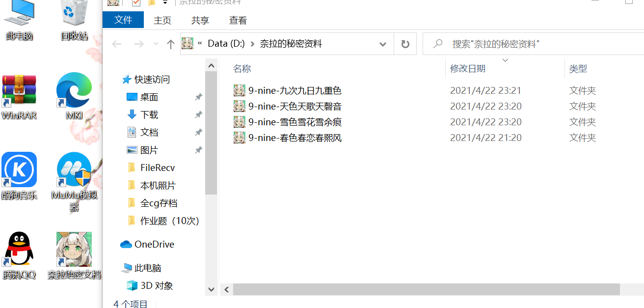
Task: Open 全cg存档 folder in navigation pane
Action: point(158,203)
